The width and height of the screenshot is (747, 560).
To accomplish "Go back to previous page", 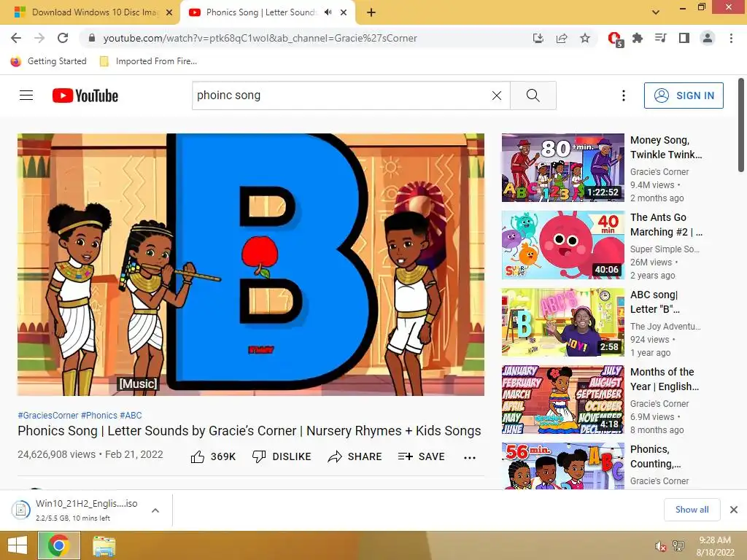I will pyautogui.click(x=16, y=38).
